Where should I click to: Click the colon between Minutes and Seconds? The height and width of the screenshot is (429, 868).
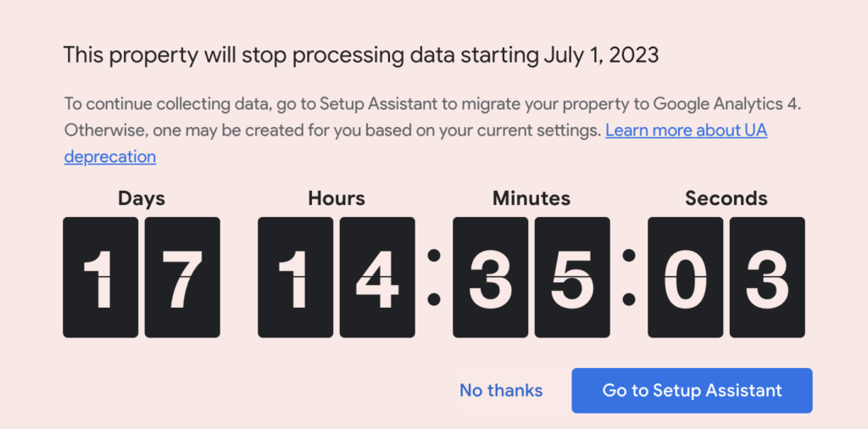[629, 277]
